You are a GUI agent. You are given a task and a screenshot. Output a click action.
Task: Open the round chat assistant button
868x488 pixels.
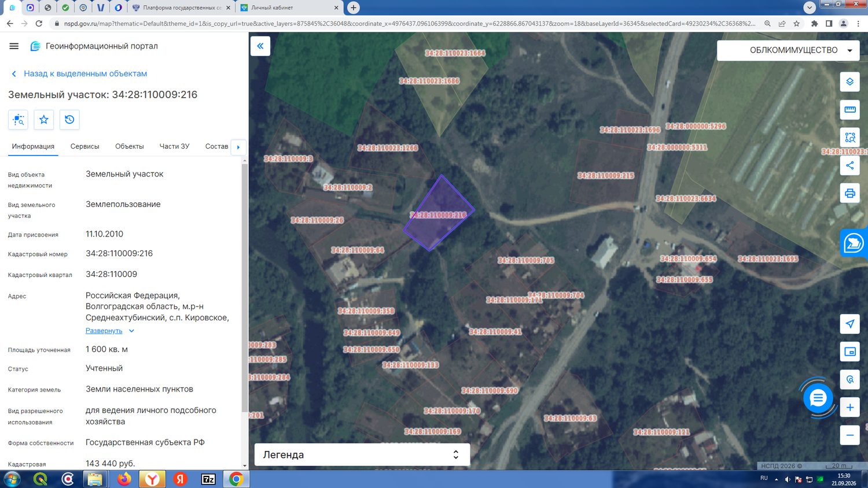click(818, 398)
